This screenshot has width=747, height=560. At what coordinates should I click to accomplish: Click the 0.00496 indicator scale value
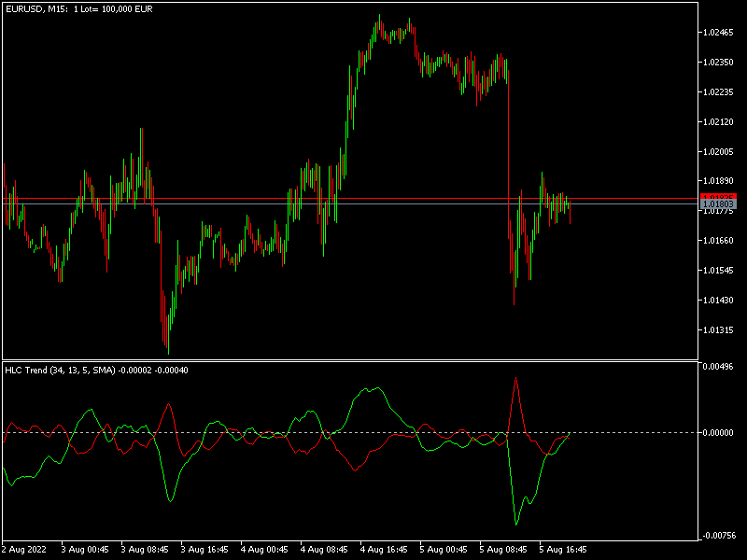718,366
